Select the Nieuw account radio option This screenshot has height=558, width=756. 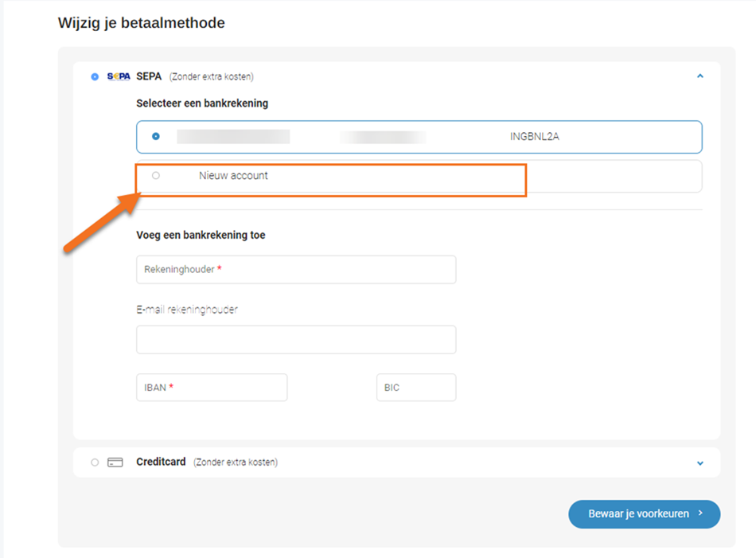point(156,175)
